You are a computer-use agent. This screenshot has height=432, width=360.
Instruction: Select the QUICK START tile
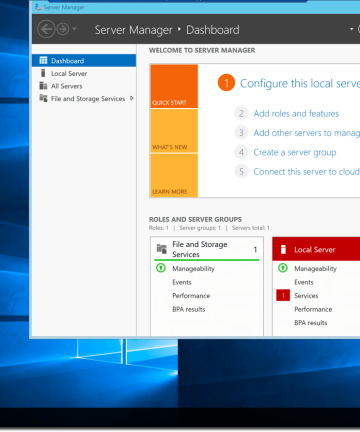174,86
